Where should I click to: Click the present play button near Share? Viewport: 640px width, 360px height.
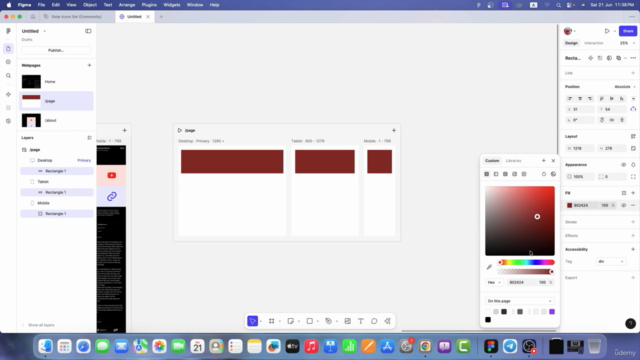tap(607, 31)
